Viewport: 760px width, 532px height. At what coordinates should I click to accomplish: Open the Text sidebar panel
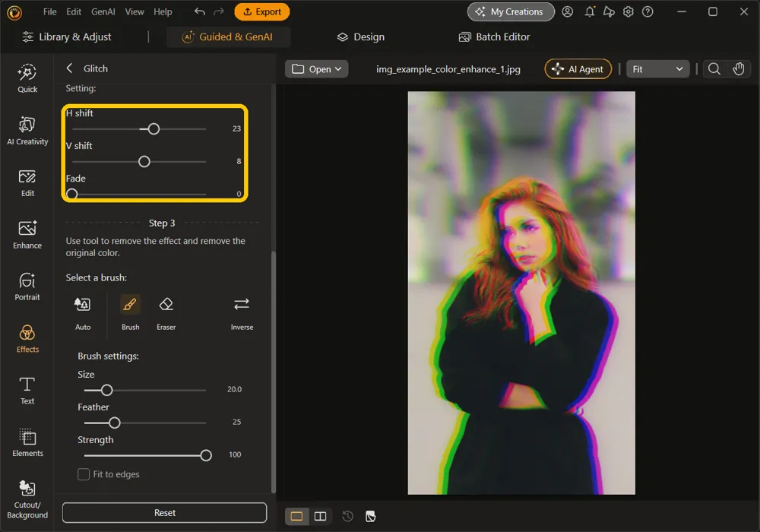coord(27,391)
